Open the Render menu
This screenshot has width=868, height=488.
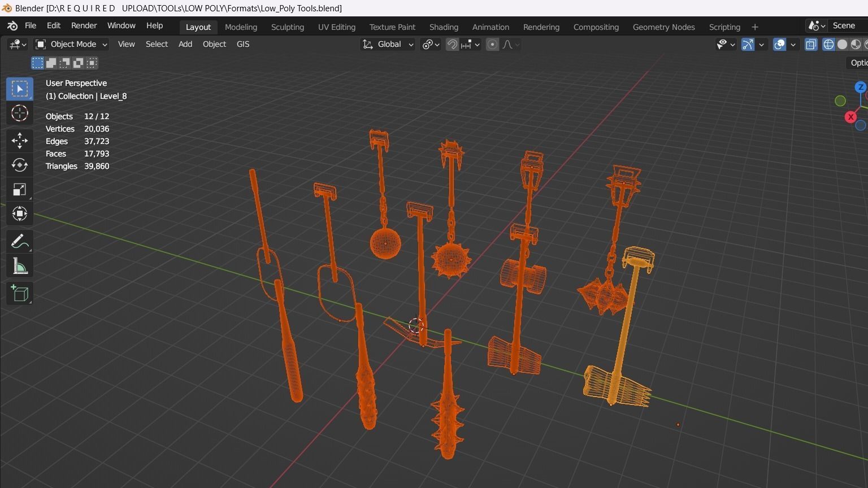[84, 26]
